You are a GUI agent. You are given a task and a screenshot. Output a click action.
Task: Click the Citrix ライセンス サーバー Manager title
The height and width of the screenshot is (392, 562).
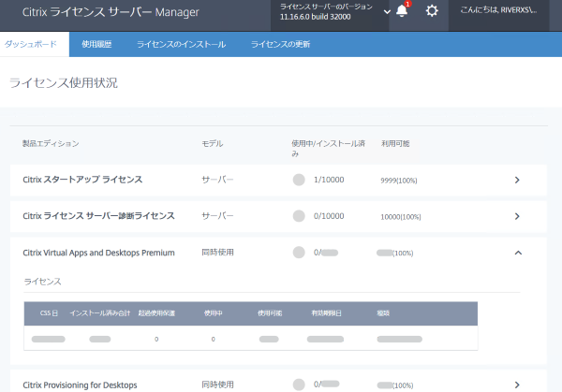111,12
